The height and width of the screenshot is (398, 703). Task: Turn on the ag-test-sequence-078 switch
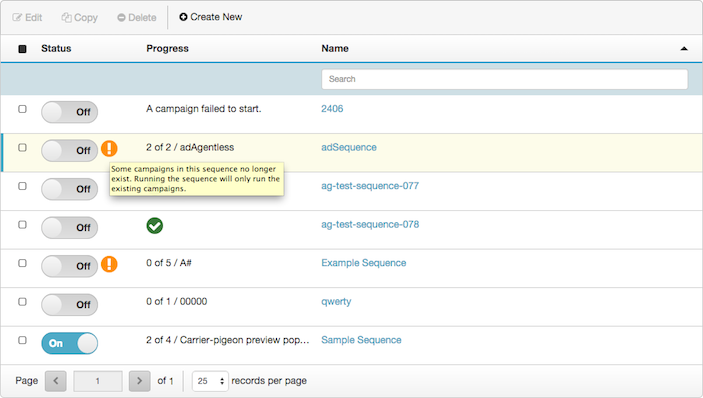[x=69, y=228]
